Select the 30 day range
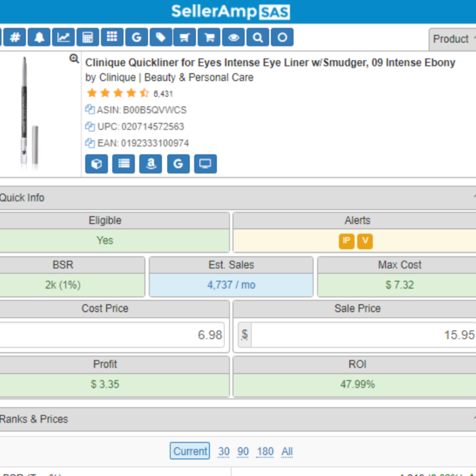The image size is (476, 476). tap(224, 452)
